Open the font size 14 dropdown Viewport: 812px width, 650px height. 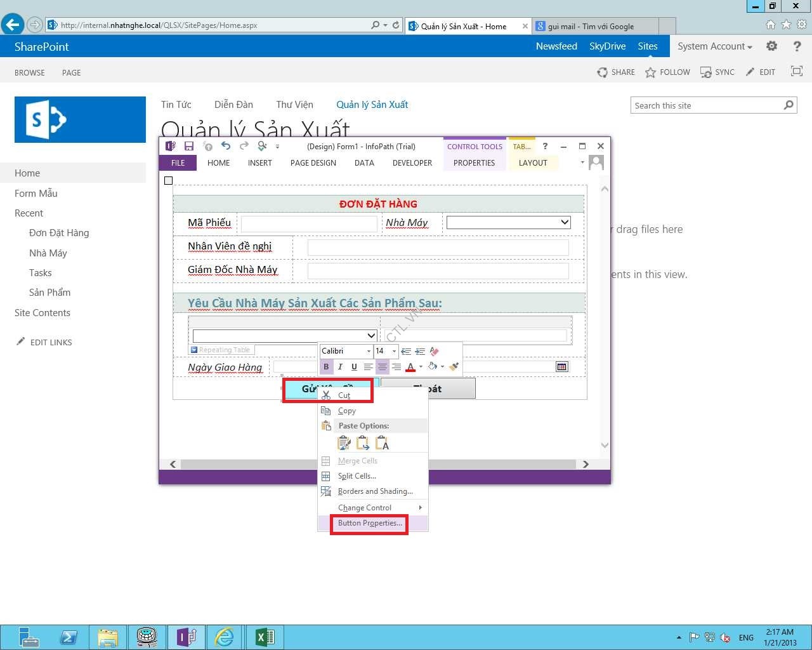(394, 351)
